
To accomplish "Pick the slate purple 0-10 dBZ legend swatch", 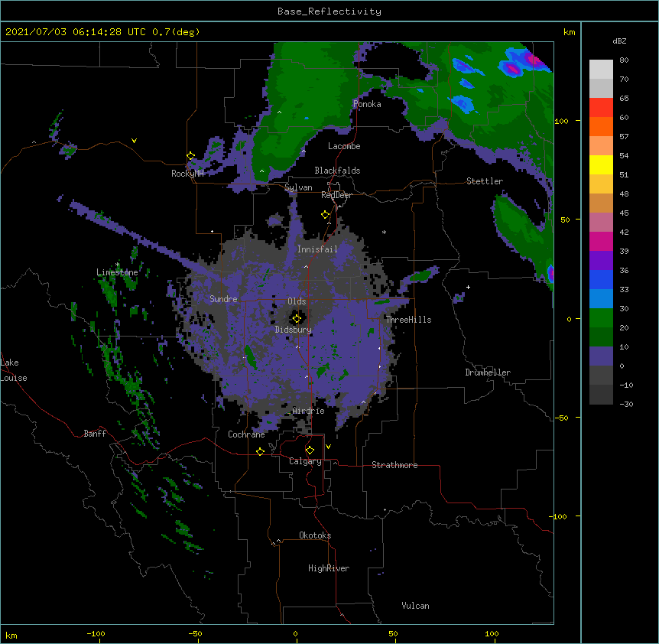I will [601, 356].
